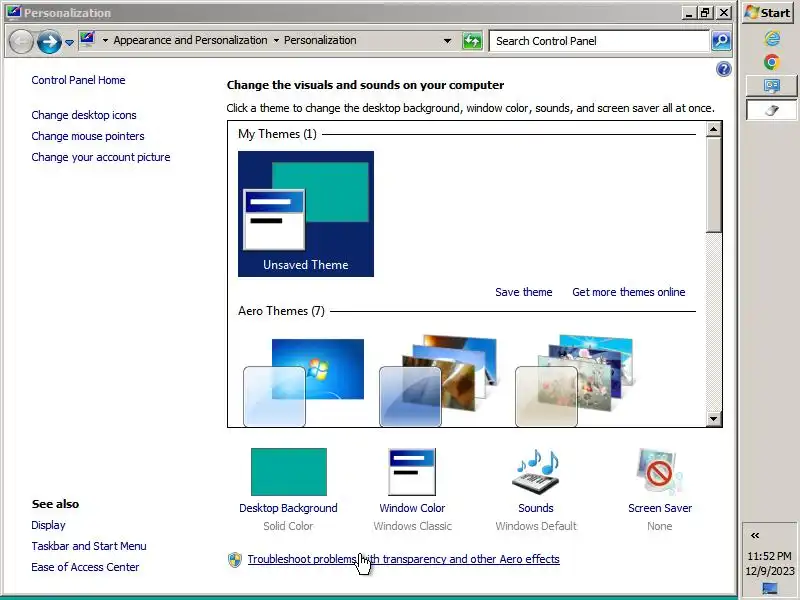Select the Architecture Aero theme thumbnail

click(439, 381)
